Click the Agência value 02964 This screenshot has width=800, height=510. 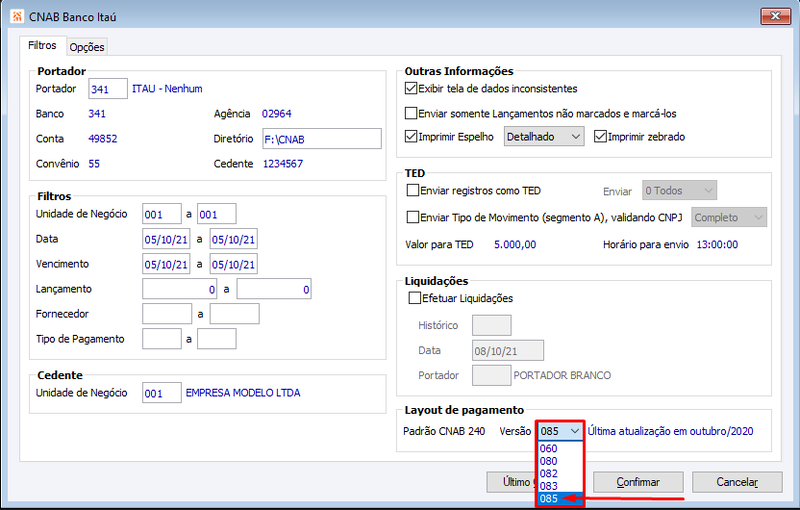[x=277, y=114]
